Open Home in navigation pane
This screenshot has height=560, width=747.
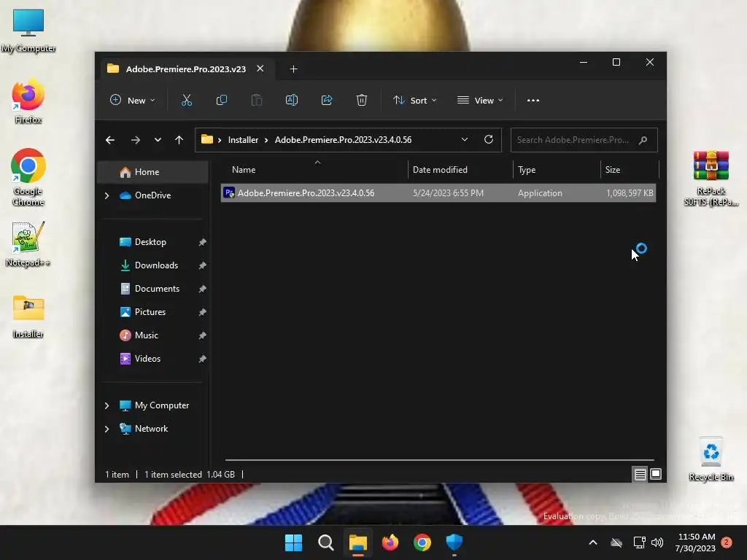pos(152,172)
